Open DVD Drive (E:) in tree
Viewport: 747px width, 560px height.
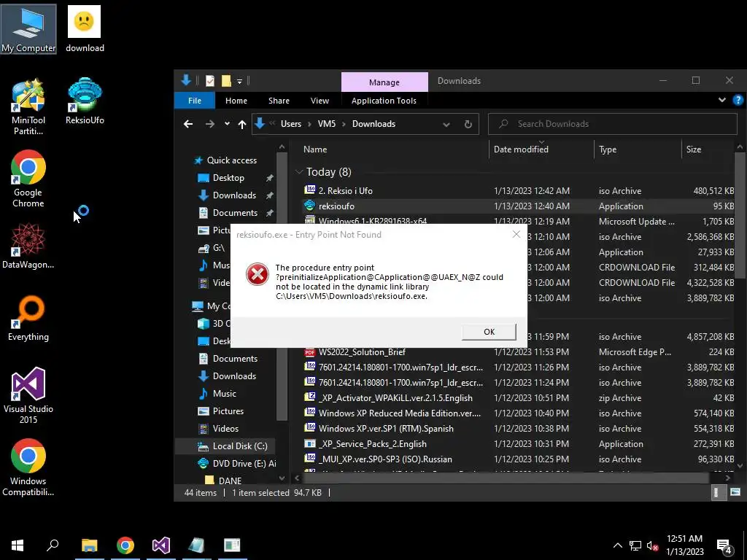pos(236,463)
